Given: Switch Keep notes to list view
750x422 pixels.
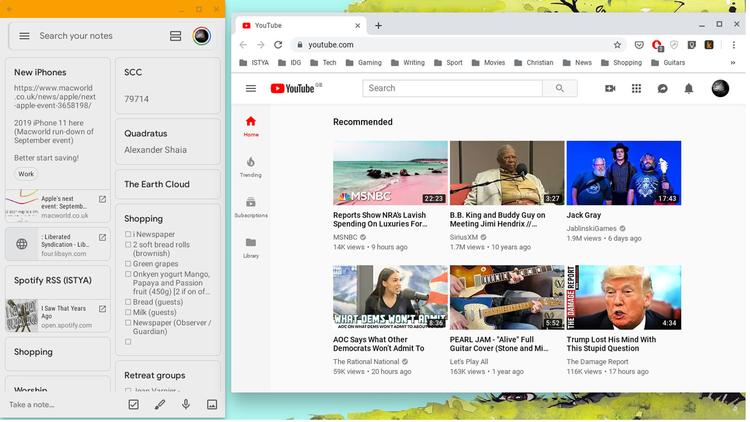Looking at the screenshot, I should pos(175,36).
